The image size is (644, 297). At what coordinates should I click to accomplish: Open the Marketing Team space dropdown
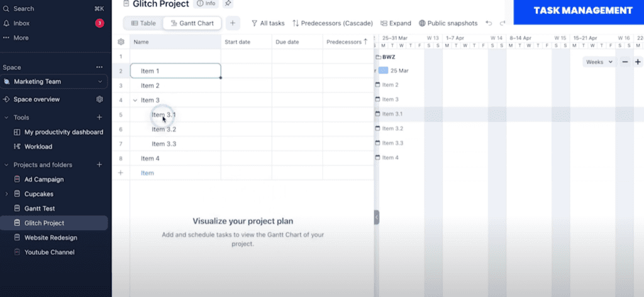tap(100, 82)
